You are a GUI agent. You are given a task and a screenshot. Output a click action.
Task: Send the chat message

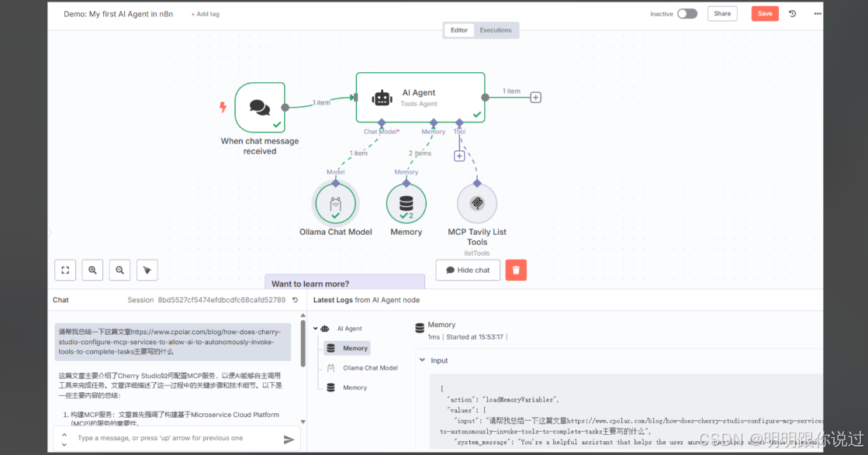289,439
